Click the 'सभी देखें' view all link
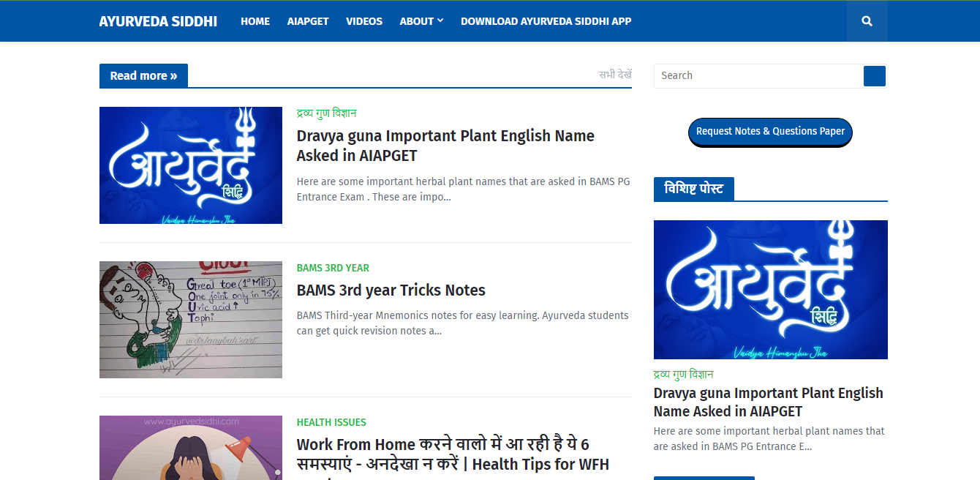The width and height of the screenshot is (980, 480). click(615, 75)
